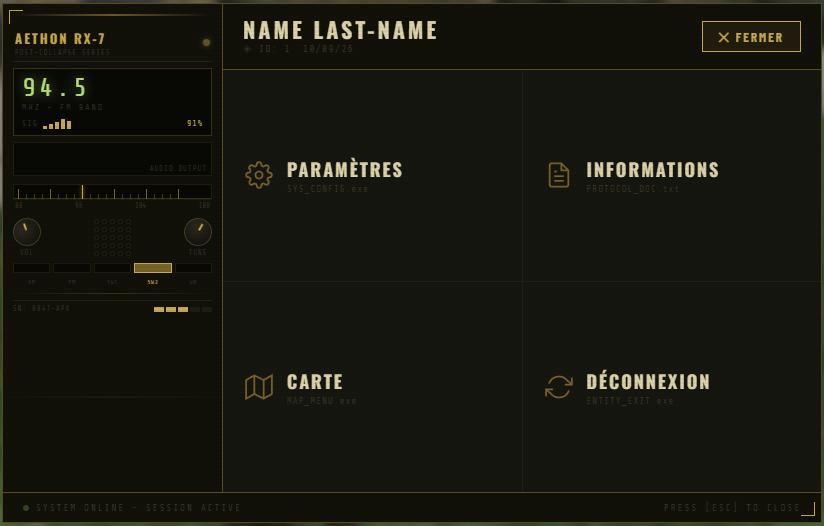Open the INFORMATIONS menu entry
Image resolution: width=824 pixels, height=526 pixels.
tap(672, 176)
